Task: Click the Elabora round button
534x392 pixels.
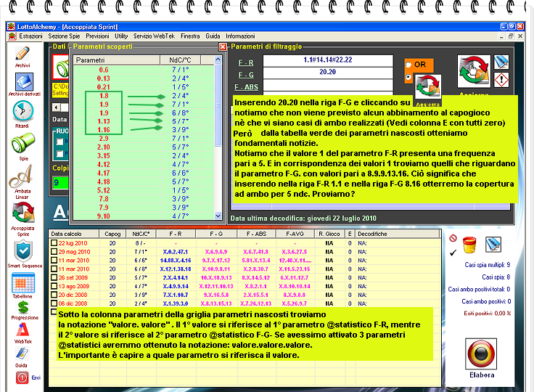Action: click(x=481, y=354)
